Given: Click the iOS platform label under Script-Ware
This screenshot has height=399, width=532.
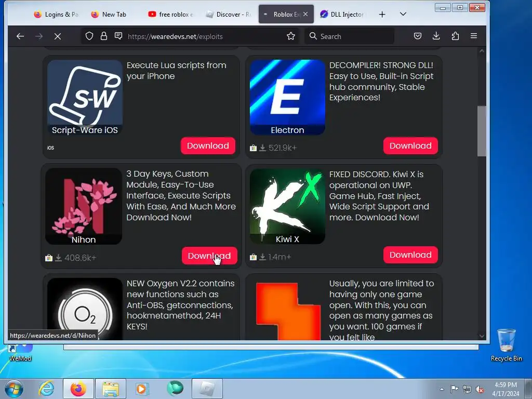Looking at the screenshot, I should (x=50, y=148).
